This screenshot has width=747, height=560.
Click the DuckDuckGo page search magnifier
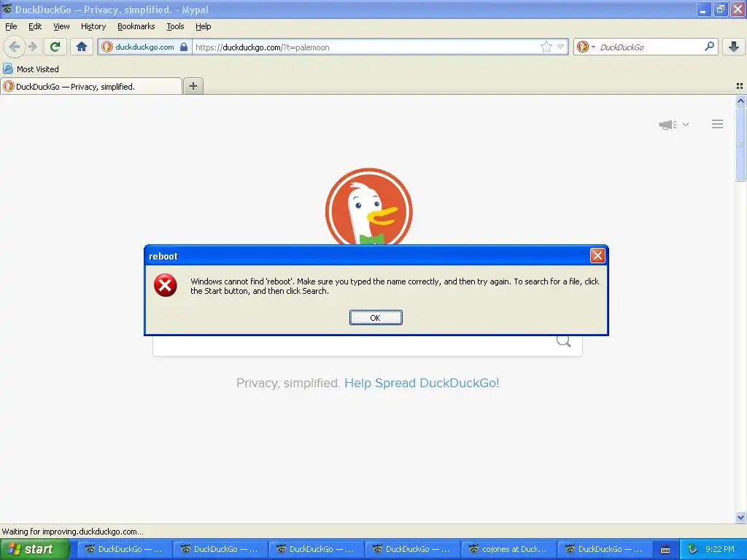point(564,341)
